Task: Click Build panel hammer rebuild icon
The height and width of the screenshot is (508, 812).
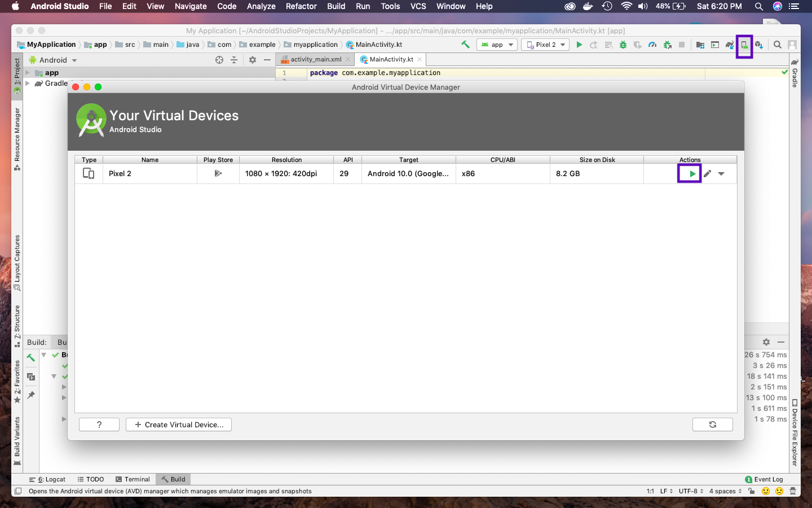Action: click(31, 357)
